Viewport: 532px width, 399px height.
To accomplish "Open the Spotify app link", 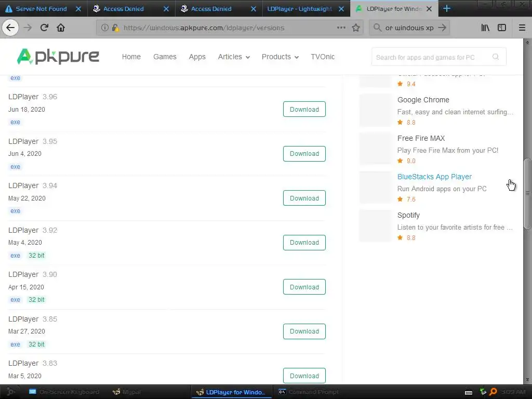I will pyautogui.click(x=408, y=216).
